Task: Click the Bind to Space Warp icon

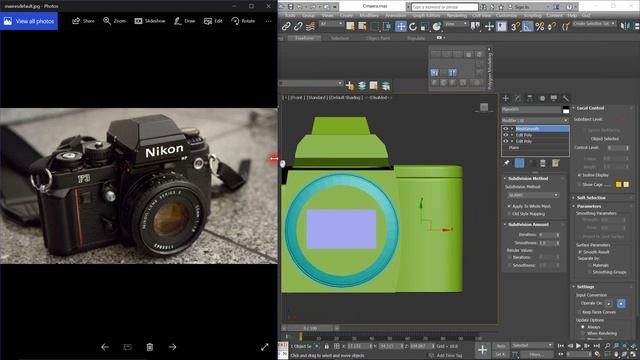Action: (x=311, y=27)
